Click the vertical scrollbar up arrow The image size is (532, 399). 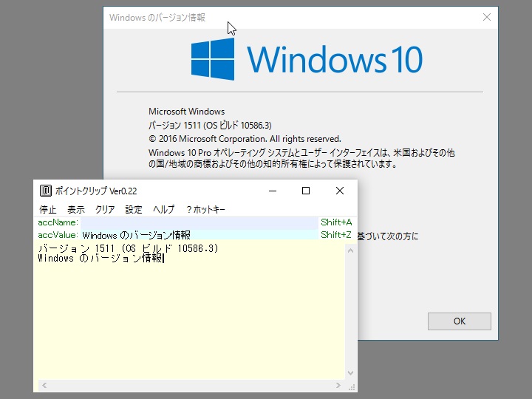coord(350,250)
